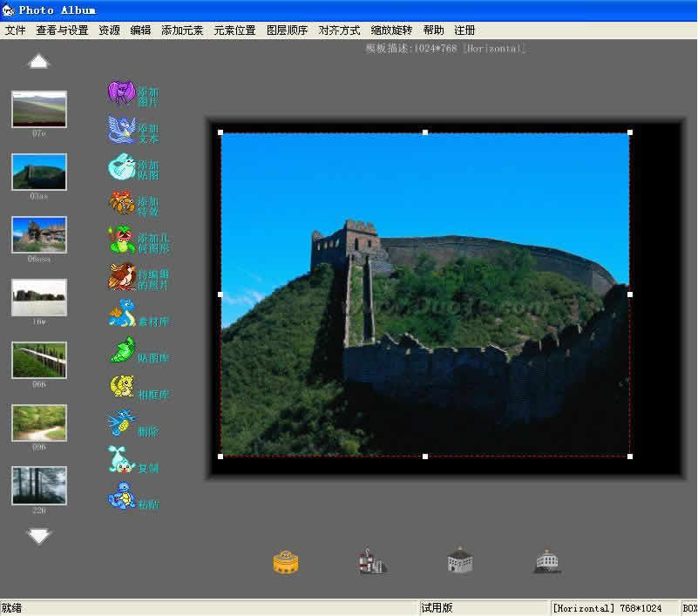Click the right-middle resize handle of the photo
Screen dimensions: 698x616
click(x=630, y=294)
